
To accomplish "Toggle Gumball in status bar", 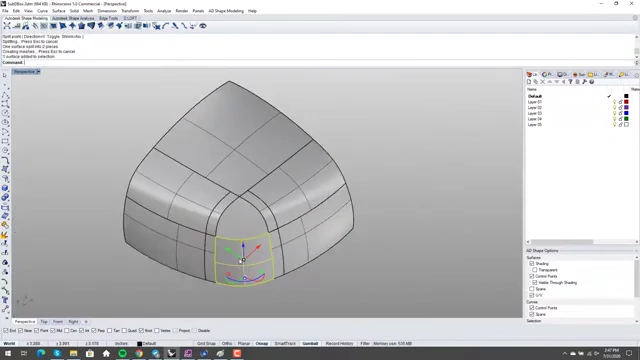I will 310,344.
